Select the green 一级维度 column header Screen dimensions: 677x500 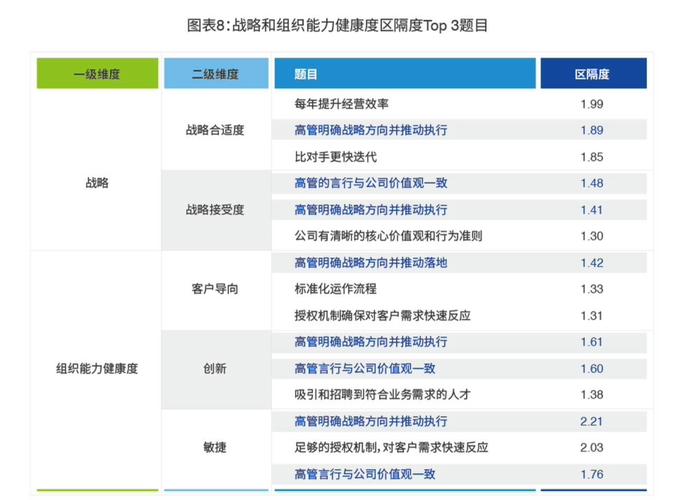coord(97,74)
